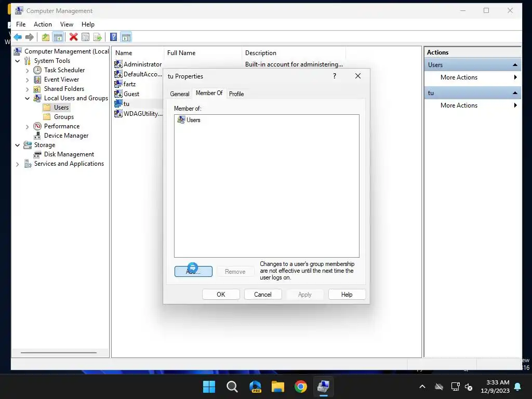Viewport: 532px width, 399px height.
Task: Click the Up one level toolbar icon
Action: (x=46, y=37)
